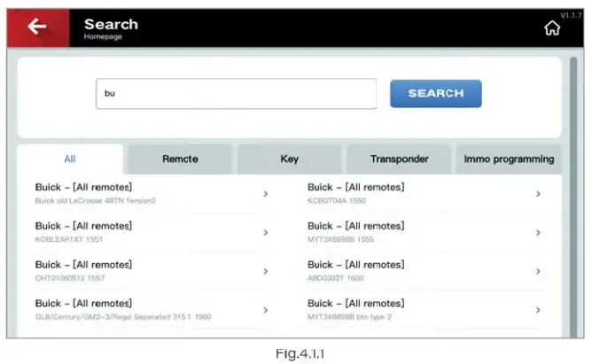Go back using the red arrow button
Viewport: 592px width, 364px height.
(x=38, y=27)
